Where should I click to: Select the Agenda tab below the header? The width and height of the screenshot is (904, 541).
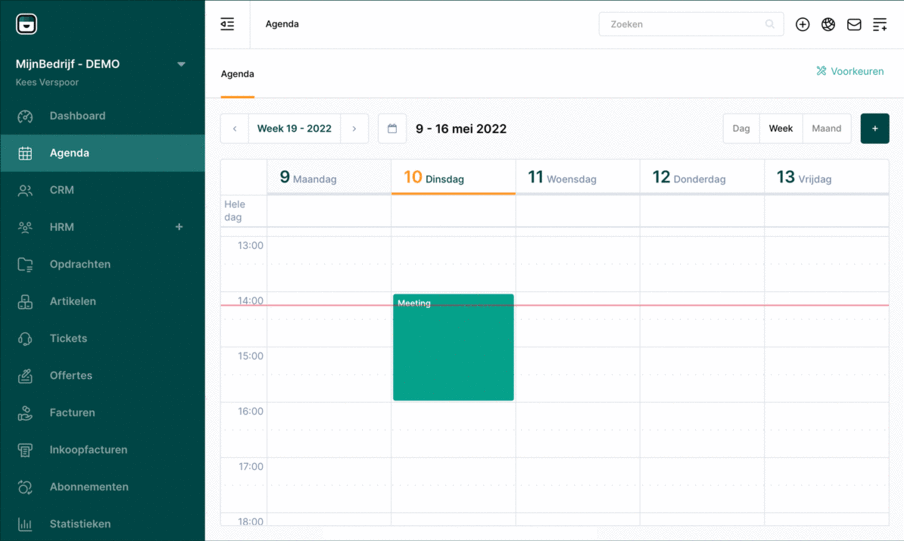tap(237, 74)
